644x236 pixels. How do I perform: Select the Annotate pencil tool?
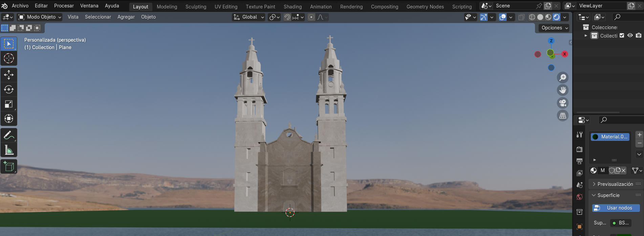coord(9,135)
